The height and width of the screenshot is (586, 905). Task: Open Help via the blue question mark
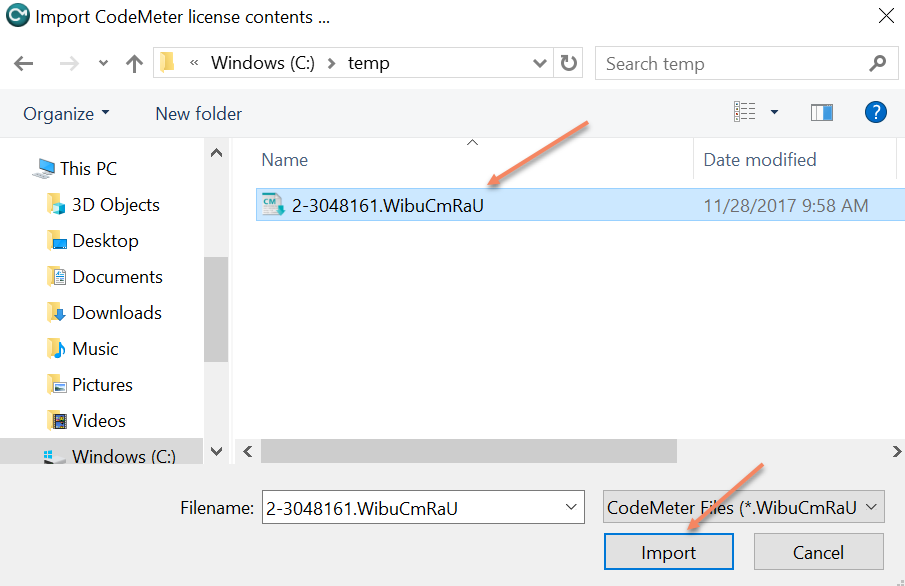click(876, 112)
